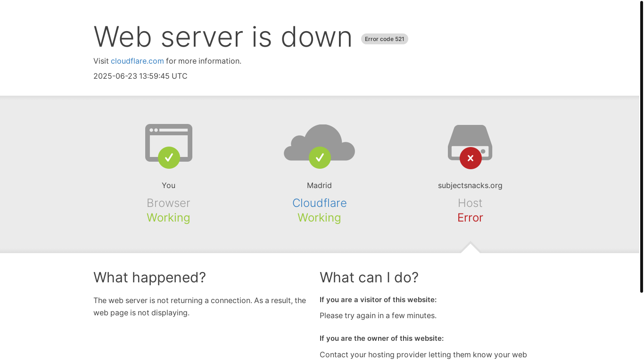The image size is (644, 362).
Task: Click 'Please try again in a few minutes'
Action: pos(378,315)
